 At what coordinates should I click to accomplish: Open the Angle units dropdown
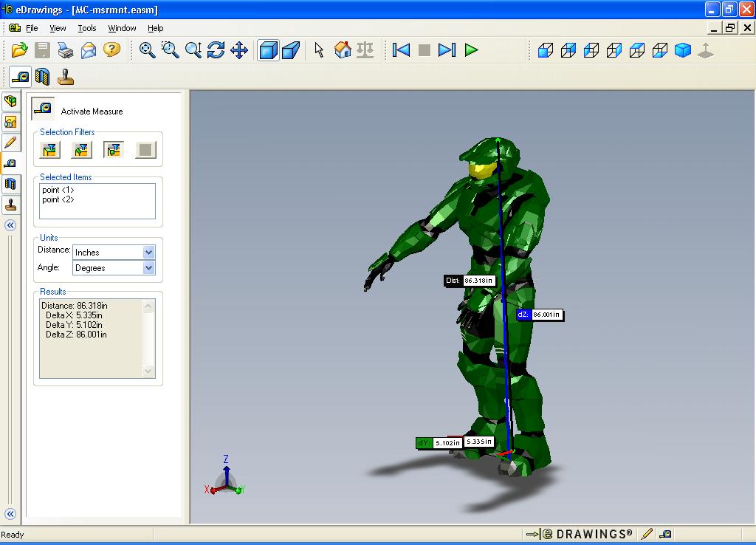tap(148, 268)
